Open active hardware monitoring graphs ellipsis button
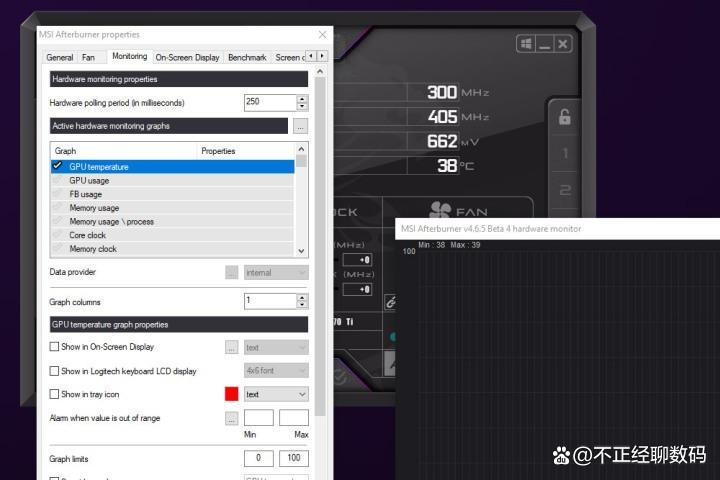720x480 pixels. coord(300,126)
